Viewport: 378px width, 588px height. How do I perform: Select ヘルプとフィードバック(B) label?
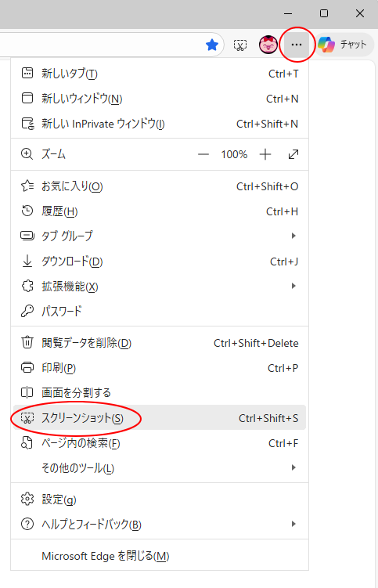click(x=91, y=525)
